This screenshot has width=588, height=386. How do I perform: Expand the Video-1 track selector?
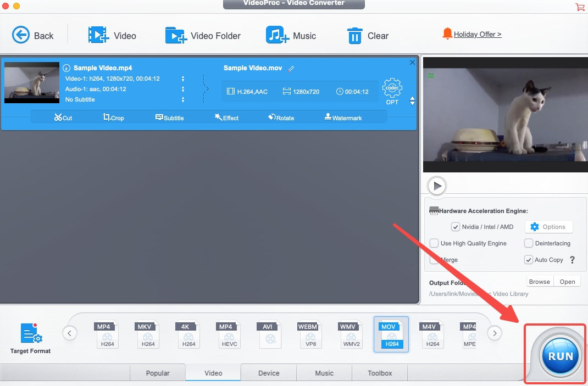point(183,79)
